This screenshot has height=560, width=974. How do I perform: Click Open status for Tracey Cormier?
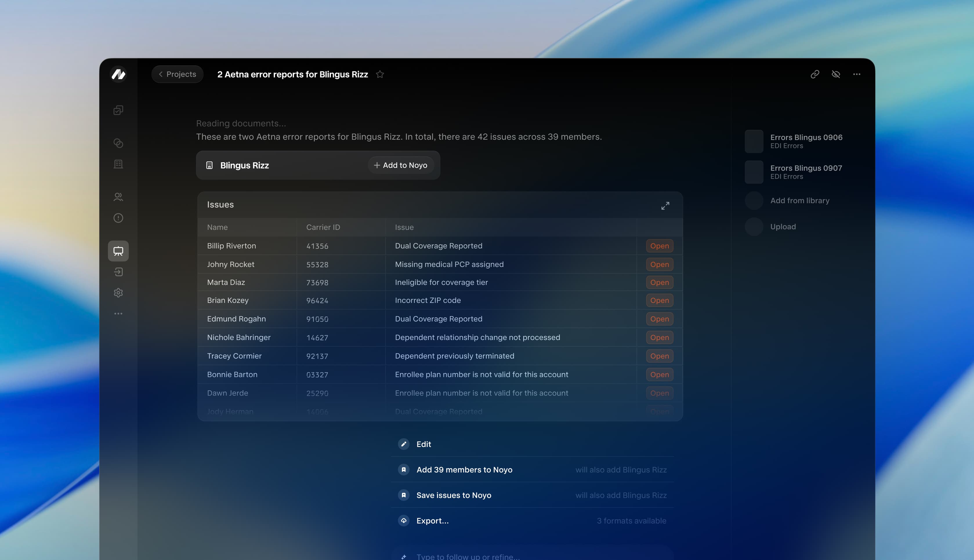pos(660,356)
